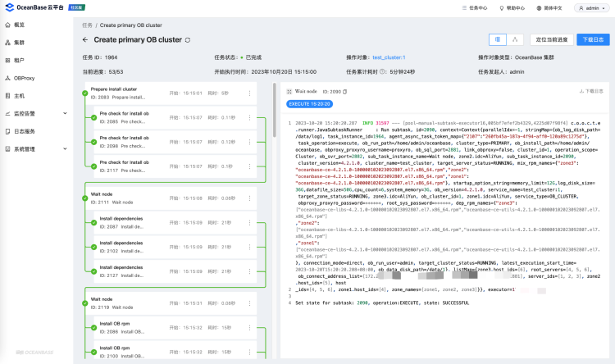The width and height of the screenshot is (615, 364).
Task: Open 任务中心 task center in header
Action: point(475,8)
